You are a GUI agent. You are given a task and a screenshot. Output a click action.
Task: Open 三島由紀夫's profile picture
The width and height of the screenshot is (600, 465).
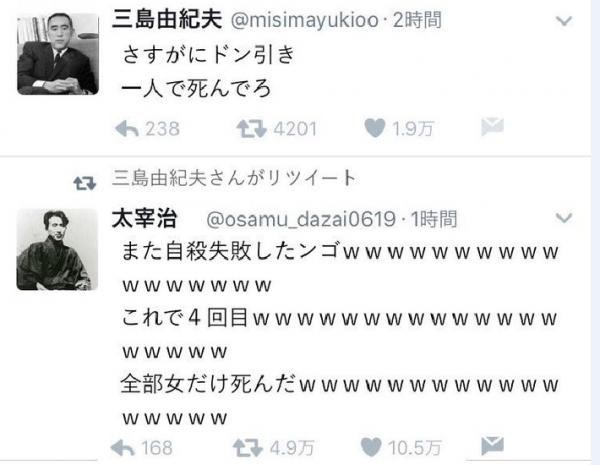(58, 54)
